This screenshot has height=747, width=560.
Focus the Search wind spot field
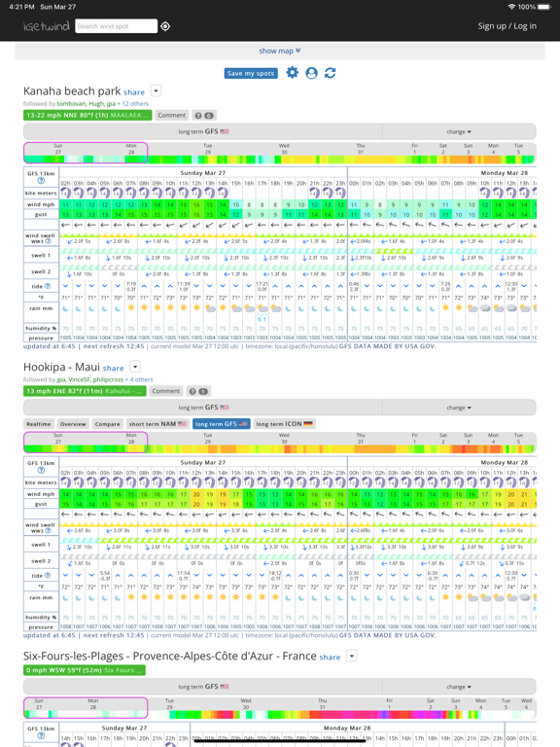pyautogui.click(x=117, y=26)
